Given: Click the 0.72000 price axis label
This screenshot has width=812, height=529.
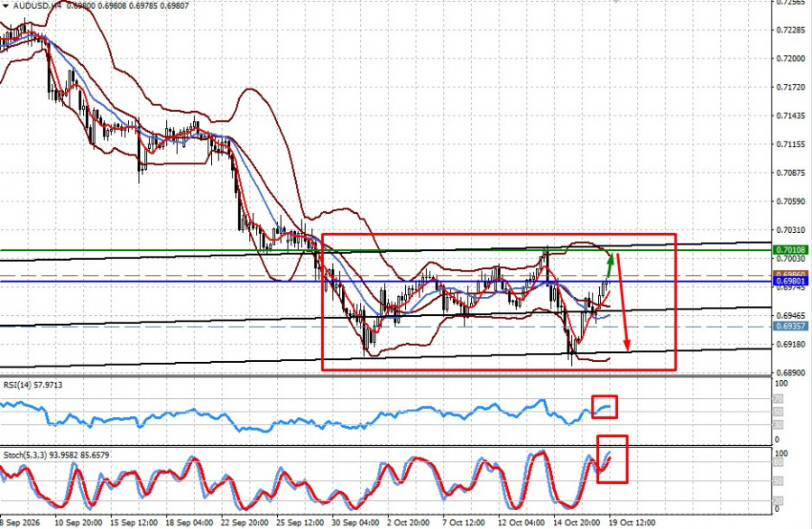Looking at the screenshot, I should coord(790,59).
